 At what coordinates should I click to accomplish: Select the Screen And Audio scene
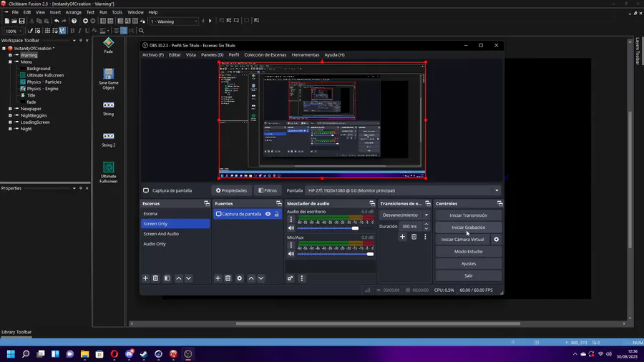[x=175, y=233]
